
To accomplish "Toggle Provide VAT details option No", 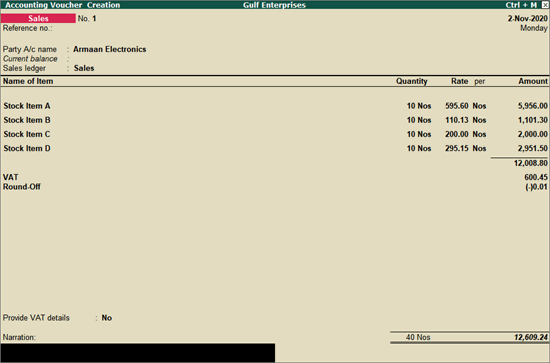I will point(107,318).
